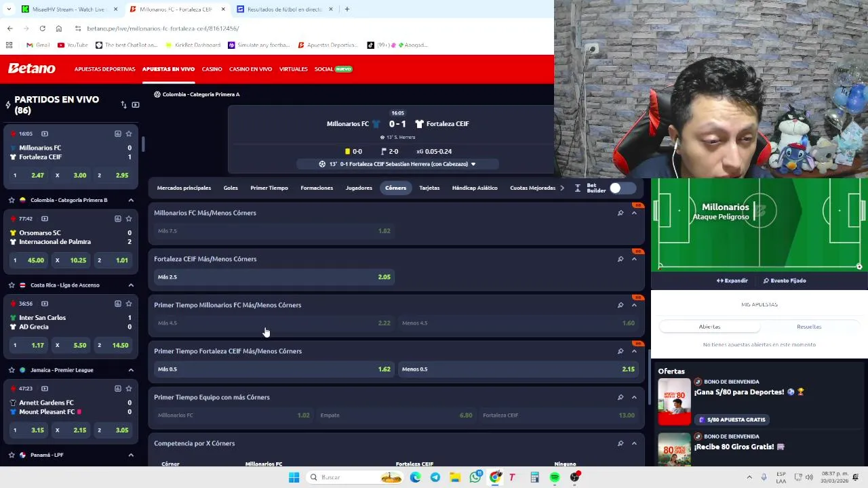Viewport: 868px width, 488px height.
Task: Select odds 2.47 for Millonarios FC win
Action: [28, 176]
